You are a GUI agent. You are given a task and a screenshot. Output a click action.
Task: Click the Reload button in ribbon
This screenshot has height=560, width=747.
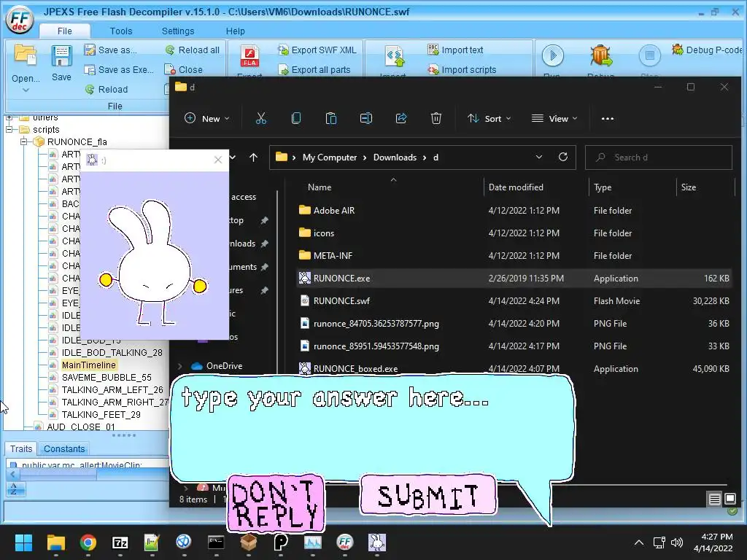point(107,90)
